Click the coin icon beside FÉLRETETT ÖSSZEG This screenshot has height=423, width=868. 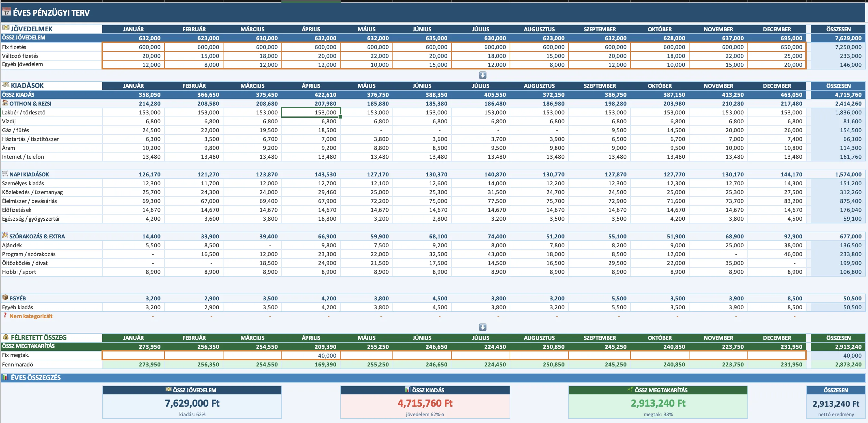5,337
